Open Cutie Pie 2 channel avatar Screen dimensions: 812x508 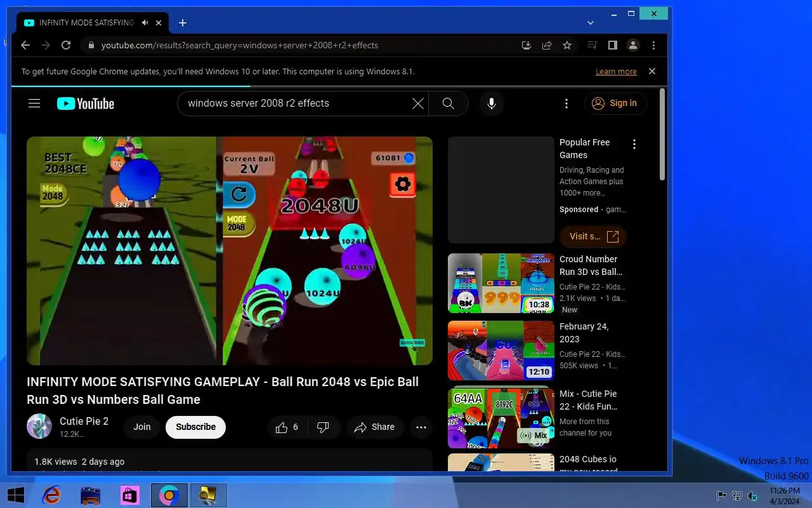pos(39,427)
